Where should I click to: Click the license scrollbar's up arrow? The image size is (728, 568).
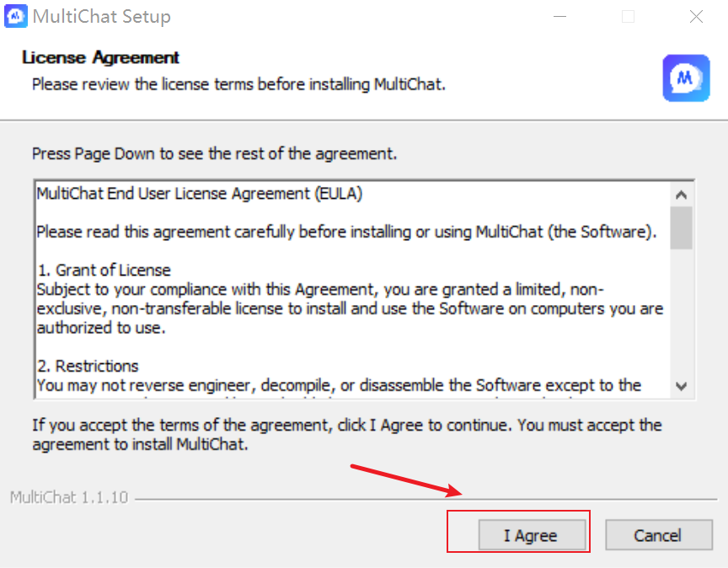(x=681, y=195)
